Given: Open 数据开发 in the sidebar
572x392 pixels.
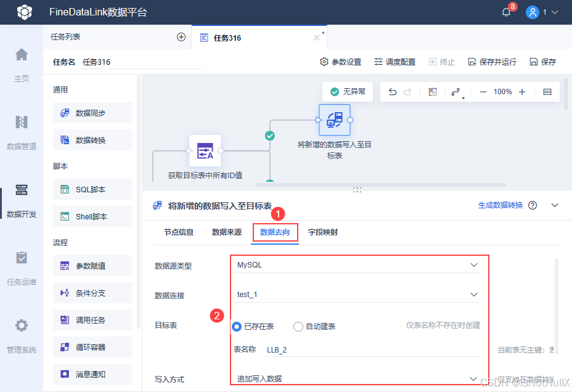Looking at the screenshot, I should pyautogui.click(x=22, y=200).
